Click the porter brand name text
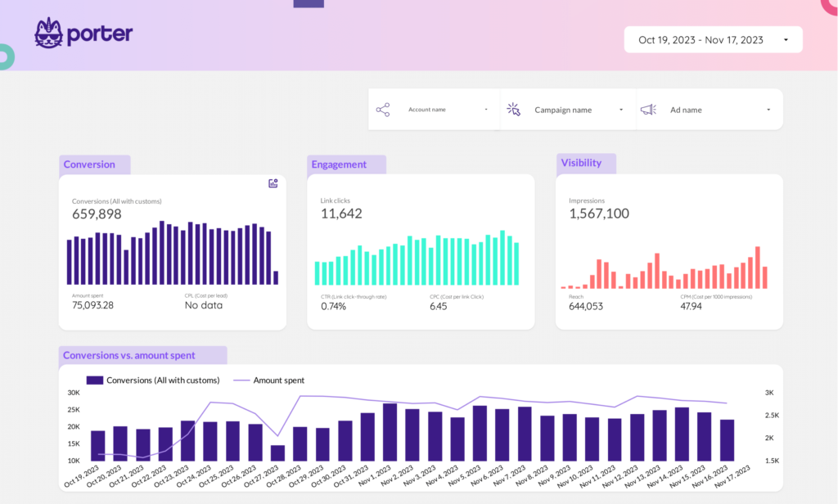This screenshot has height=504, width=838. pyautogui.click(x=100, y=34)
